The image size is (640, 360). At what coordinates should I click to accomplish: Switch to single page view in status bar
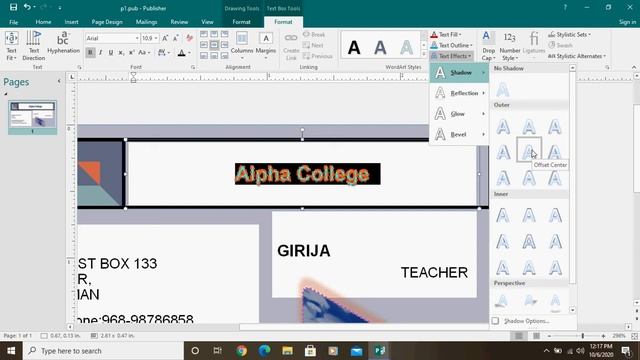click(518, 336)
